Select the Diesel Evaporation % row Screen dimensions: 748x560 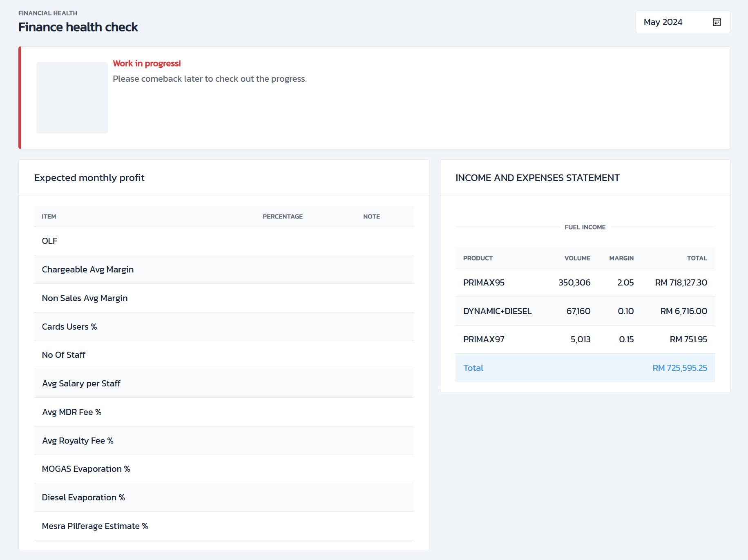pyautogui.click(x=223, y=498)
